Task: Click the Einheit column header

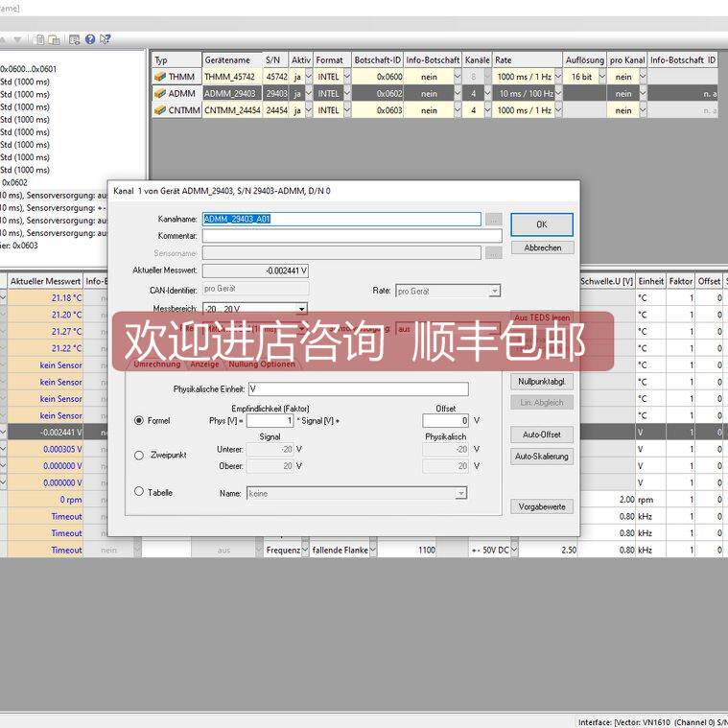Action: 650,281
